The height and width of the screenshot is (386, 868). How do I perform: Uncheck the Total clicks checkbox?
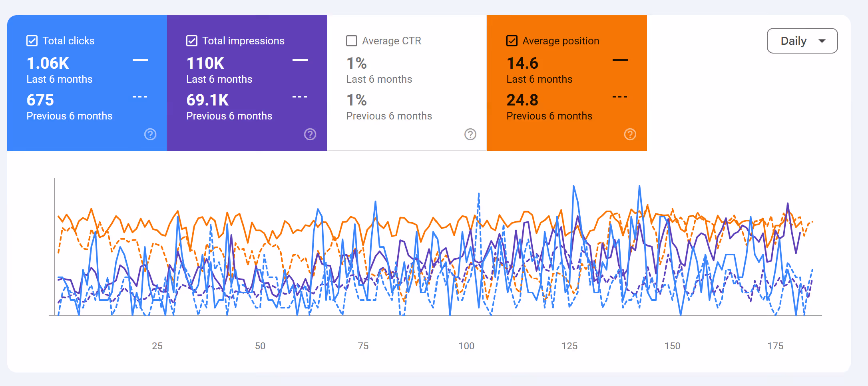point(32,41)
